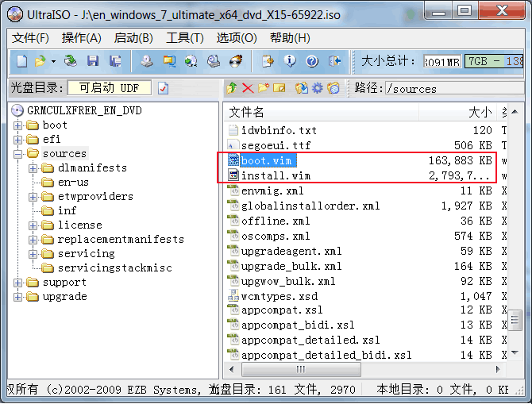Select the inf folder in tree
Screen dimensions: 532x404
tap(67, 210)
